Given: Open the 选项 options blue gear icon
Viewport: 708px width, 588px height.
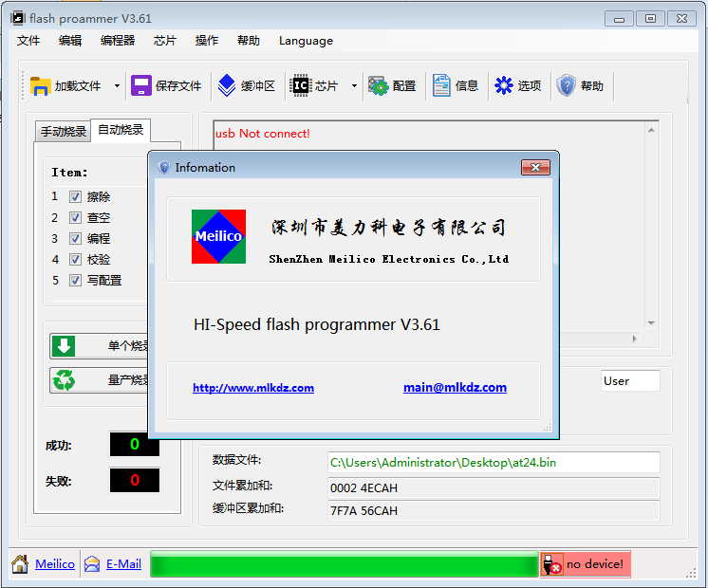Looking at the screenshot, I should (503, 85).
